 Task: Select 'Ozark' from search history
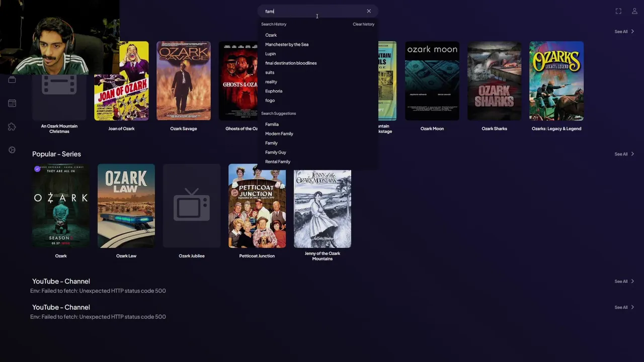271,35
